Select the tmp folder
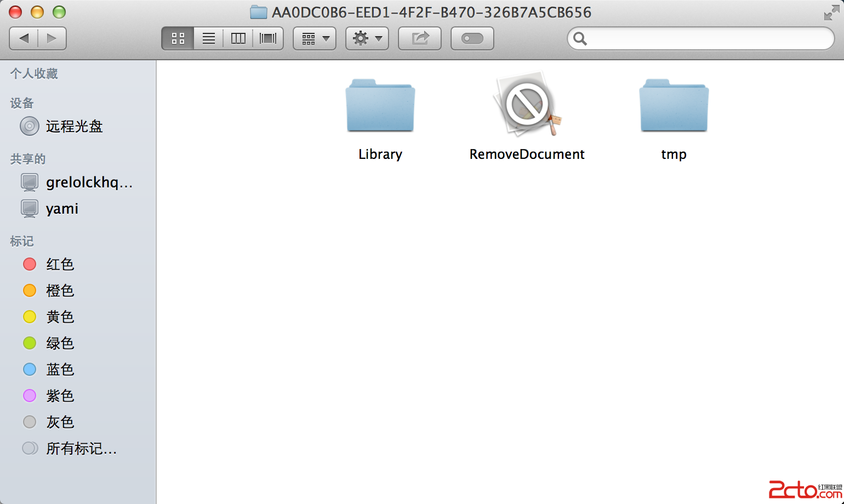Image resolution: width=844 pixels, height=504 pixels. tap(674, 105)
